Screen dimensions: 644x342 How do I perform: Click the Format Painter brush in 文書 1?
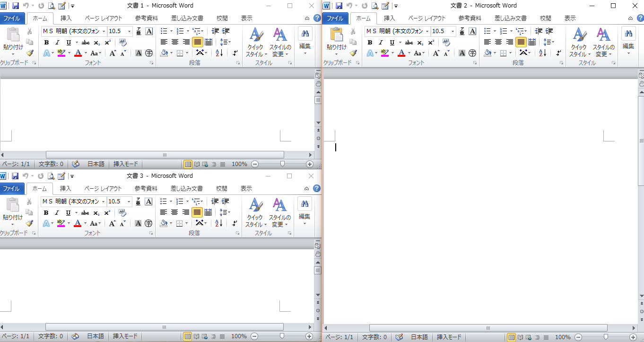coord(29,53)
